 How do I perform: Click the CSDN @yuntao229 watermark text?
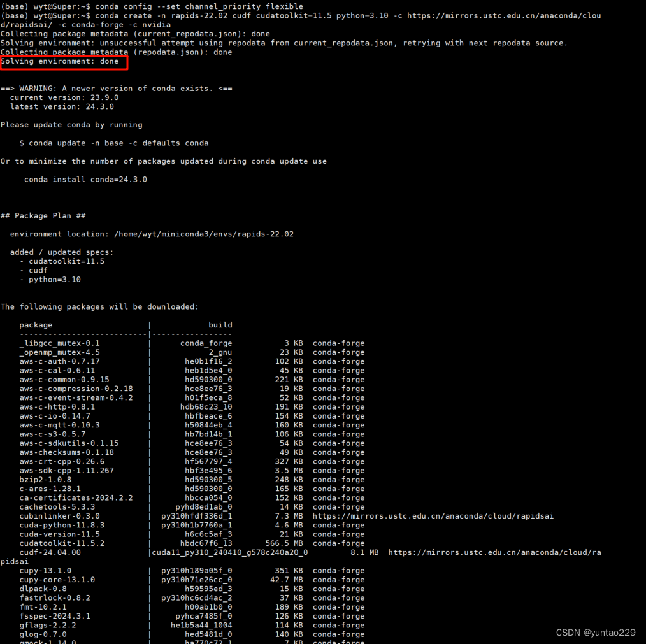pyautogui.click(x=595, y=632)
